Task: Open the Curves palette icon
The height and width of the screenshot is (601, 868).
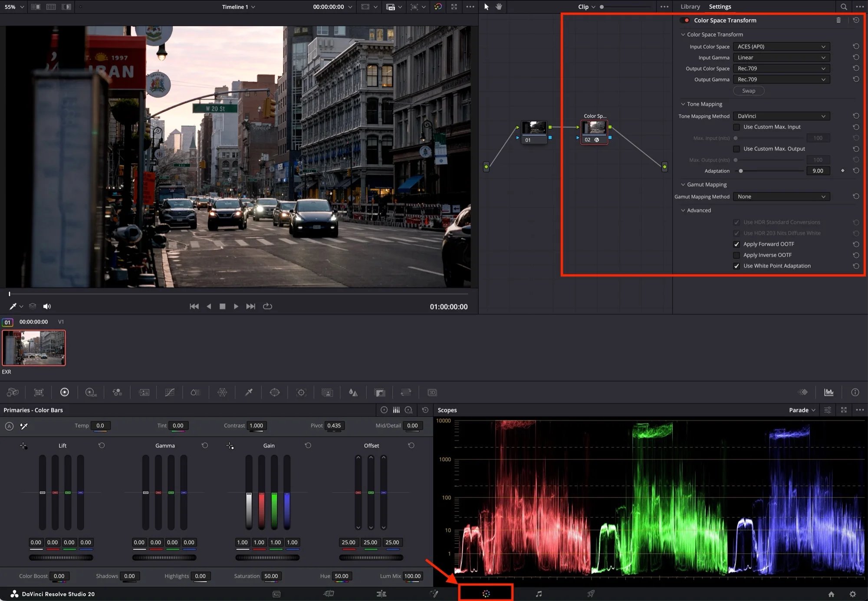Action: pyautogui.click(x=170, y=392)
